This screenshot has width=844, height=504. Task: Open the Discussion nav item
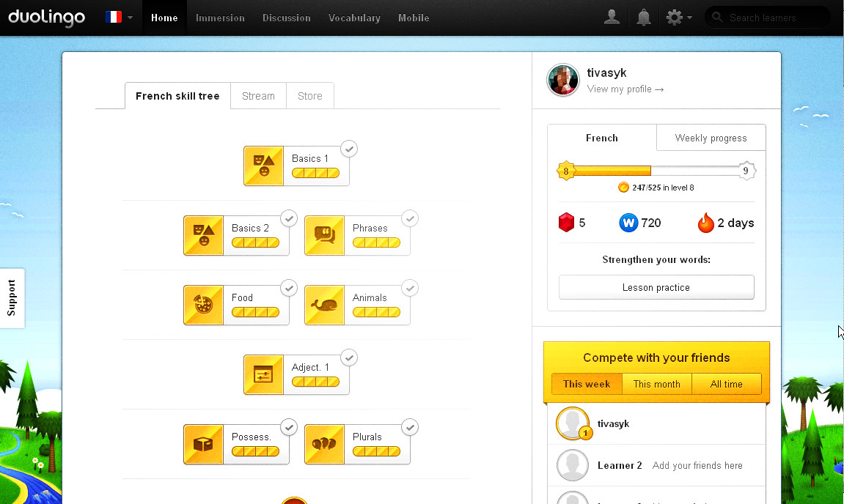pyautogui.click(x=287, y=18)
